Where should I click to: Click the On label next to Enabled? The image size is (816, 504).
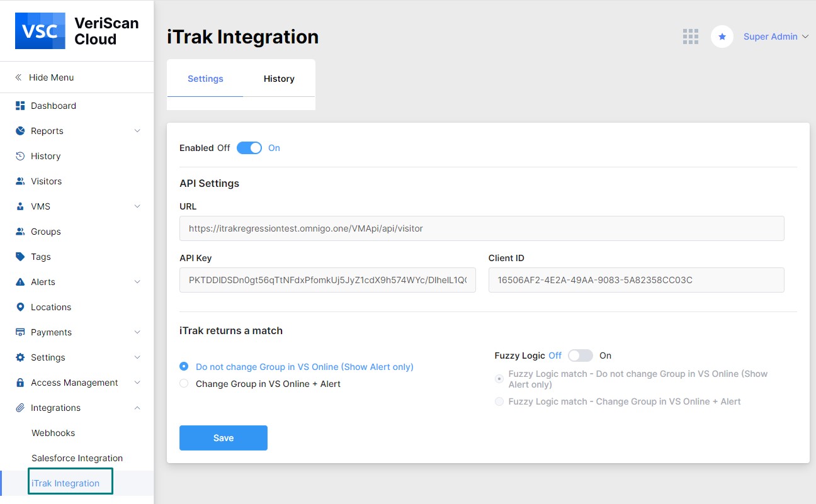click(274, 148)
